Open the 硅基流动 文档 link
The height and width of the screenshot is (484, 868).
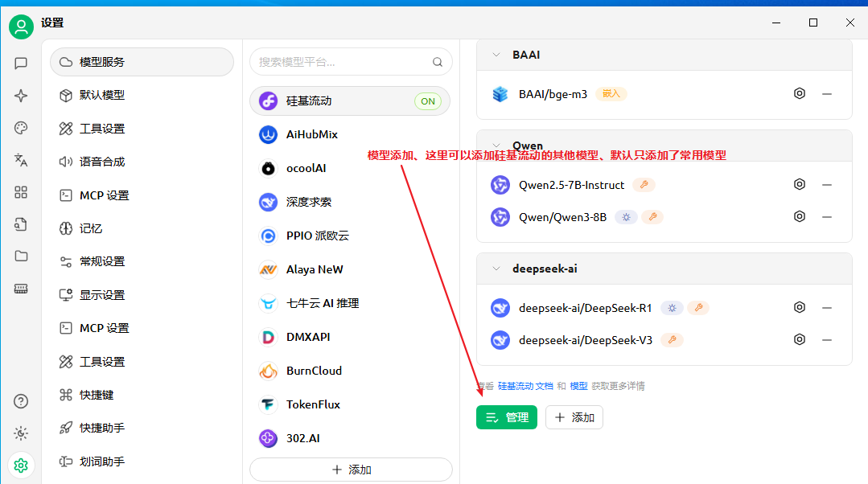click(525, 386)
